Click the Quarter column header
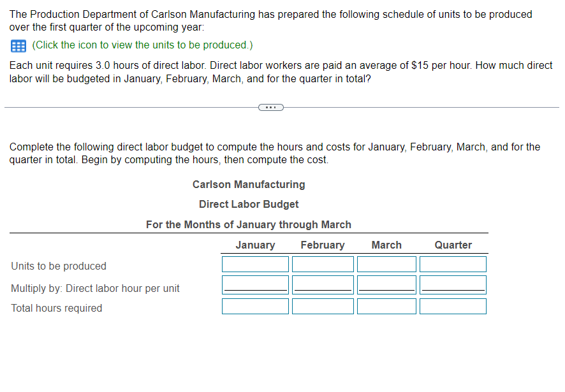This screenshot has width=565, height=392. (x=453, y=245)
